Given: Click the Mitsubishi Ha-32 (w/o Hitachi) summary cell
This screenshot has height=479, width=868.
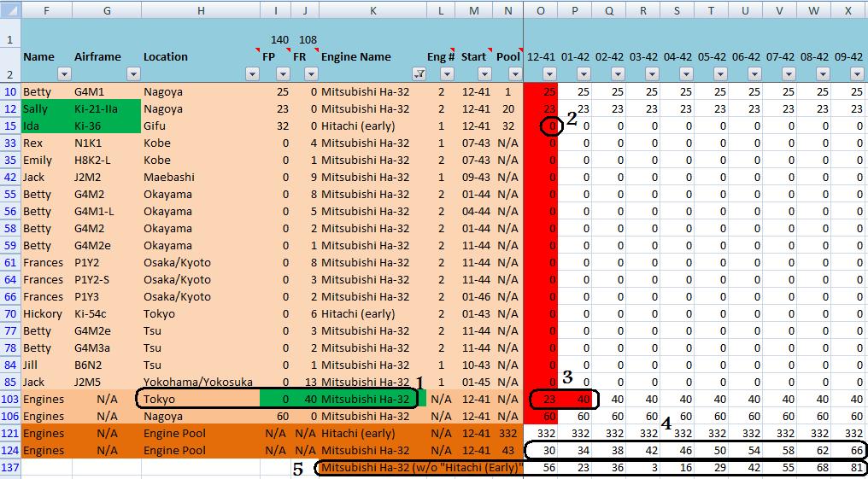Looking at the screenshot, I should tap(422, 469).
